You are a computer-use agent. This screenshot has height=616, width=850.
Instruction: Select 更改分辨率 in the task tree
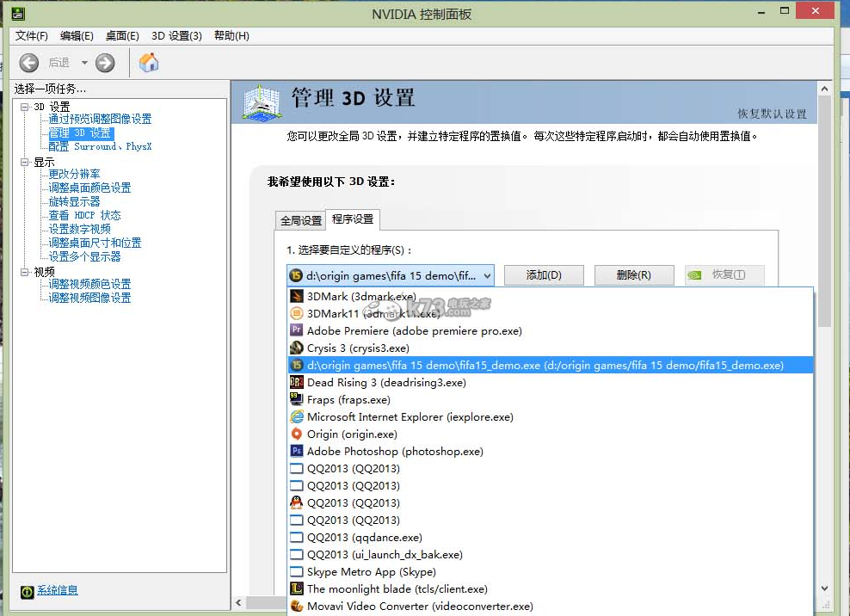pyautogui.click(x=74, y=174)
